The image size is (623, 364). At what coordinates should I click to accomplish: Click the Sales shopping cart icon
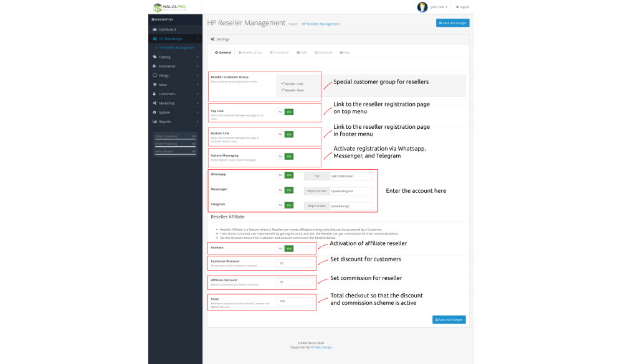click(155, 85)
